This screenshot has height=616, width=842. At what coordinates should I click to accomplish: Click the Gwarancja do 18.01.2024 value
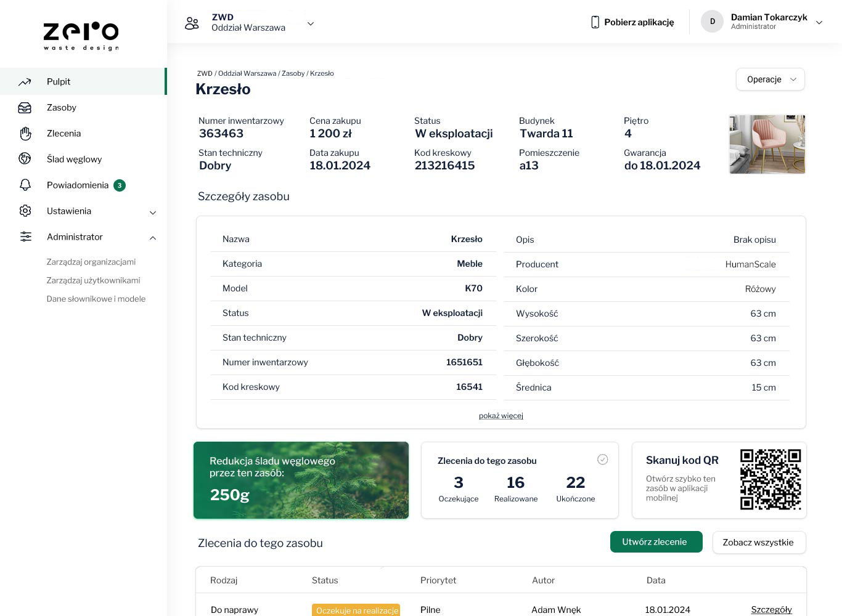click(x=663, y=166)
